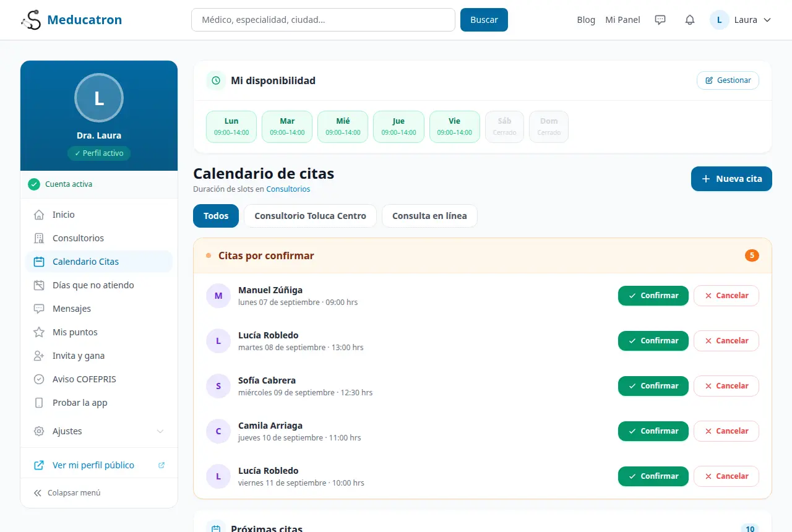Open Invita y gana sidebar item

99,356
